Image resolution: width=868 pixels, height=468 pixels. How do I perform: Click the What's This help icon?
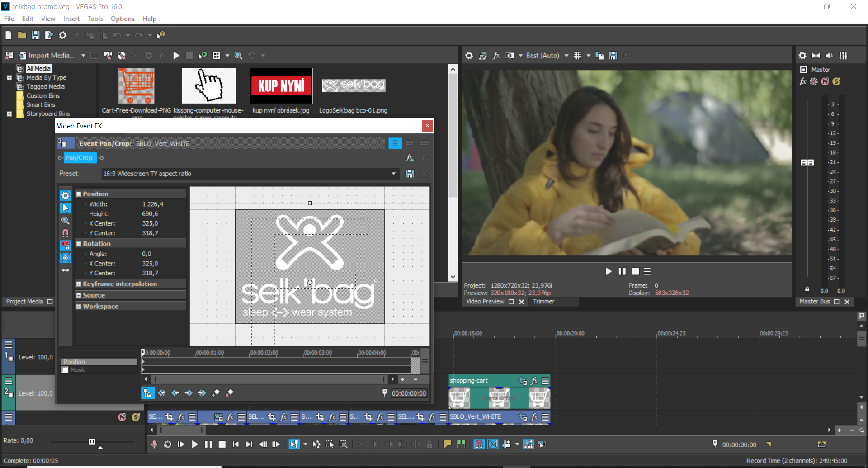(x=161, y=35)
